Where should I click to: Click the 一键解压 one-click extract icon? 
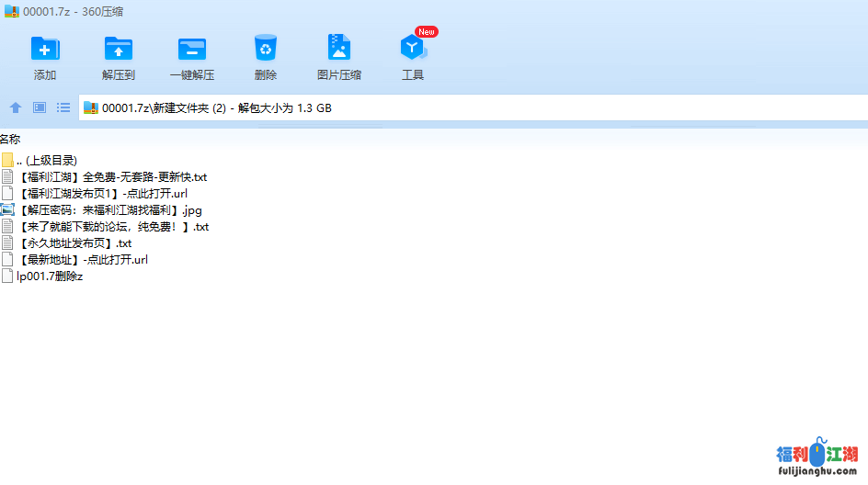[191, 49]
